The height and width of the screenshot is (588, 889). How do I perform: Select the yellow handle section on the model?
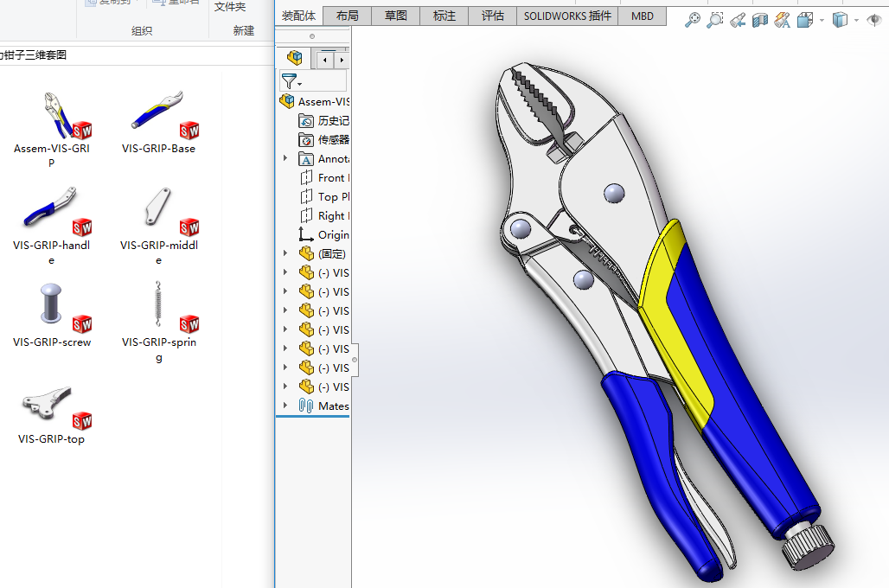pyautogui.click(x=676, y=329)
